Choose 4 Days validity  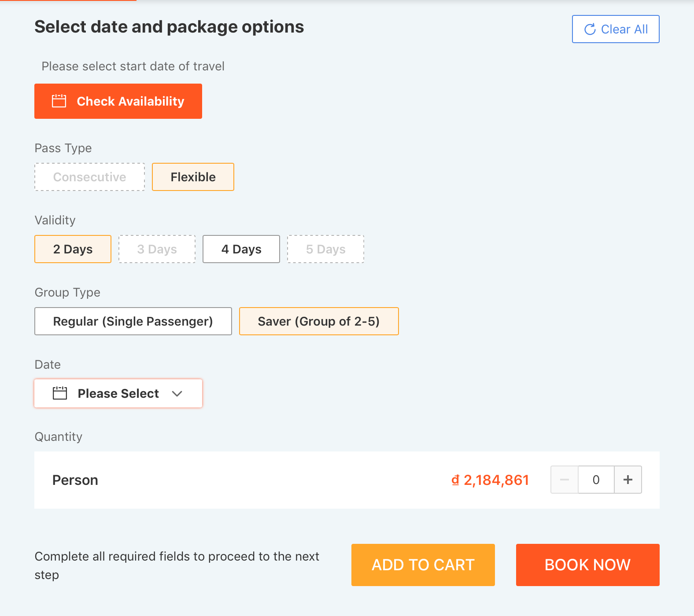[241, 249]
